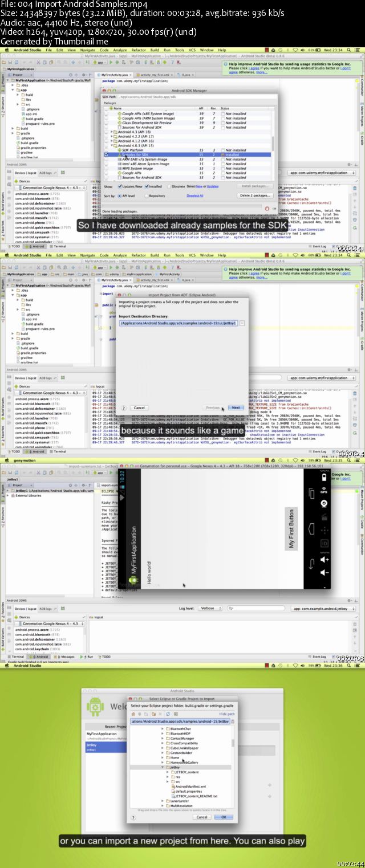The image size is (365, 868).
Task: Refresh file tree in project chooser toolbar
Action: click(168, 714)
